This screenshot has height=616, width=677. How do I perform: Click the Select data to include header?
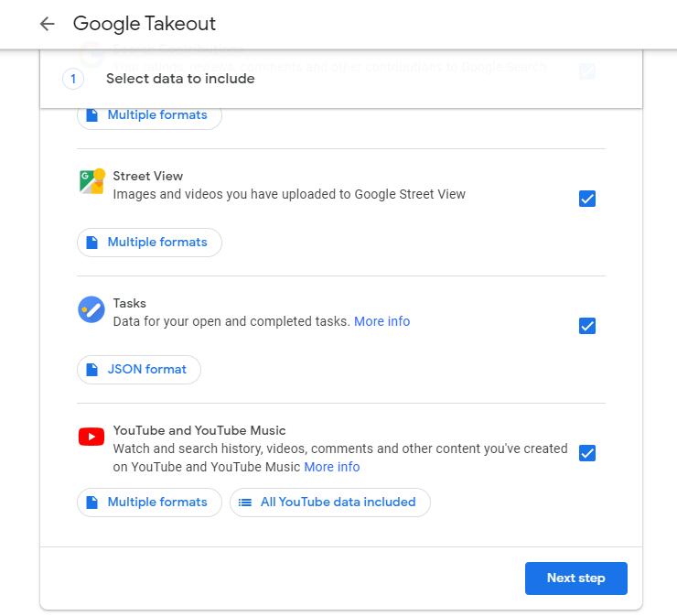(x=180, y=79)
